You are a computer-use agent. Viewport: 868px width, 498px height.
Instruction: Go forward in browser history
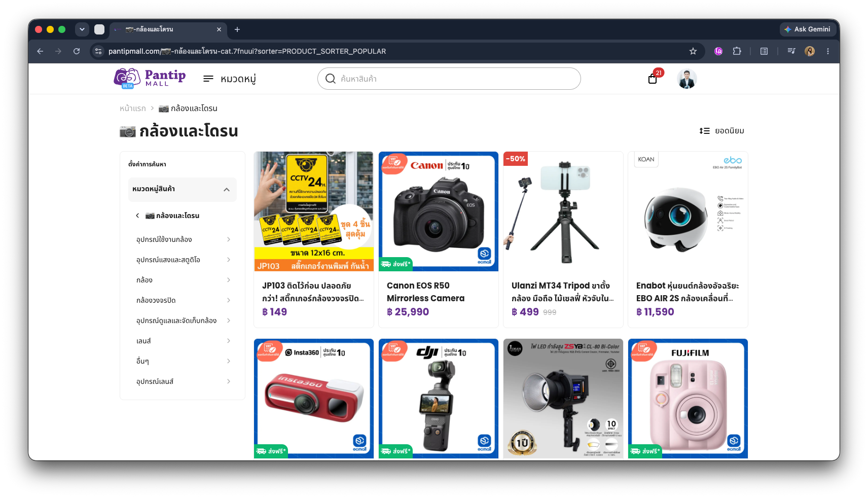(x=58, y=51)
